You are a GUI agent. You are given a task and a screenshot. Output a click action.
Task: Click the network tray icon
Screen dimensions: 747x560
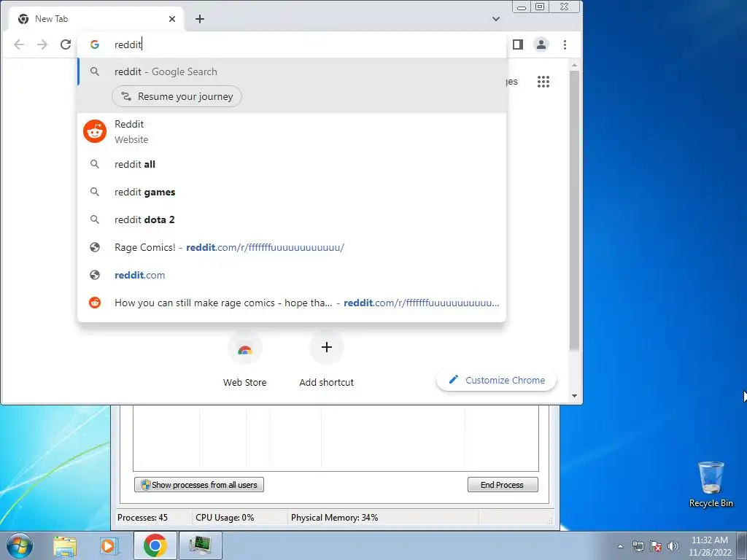pyautogui.click(x=638, y=546)
